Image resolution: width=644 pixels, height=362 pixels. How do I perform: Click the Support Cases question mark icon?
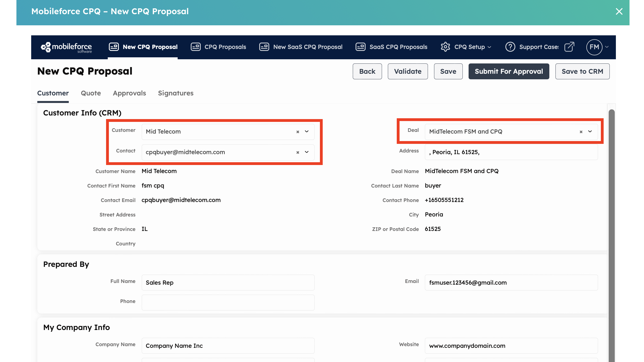[510, 47]
